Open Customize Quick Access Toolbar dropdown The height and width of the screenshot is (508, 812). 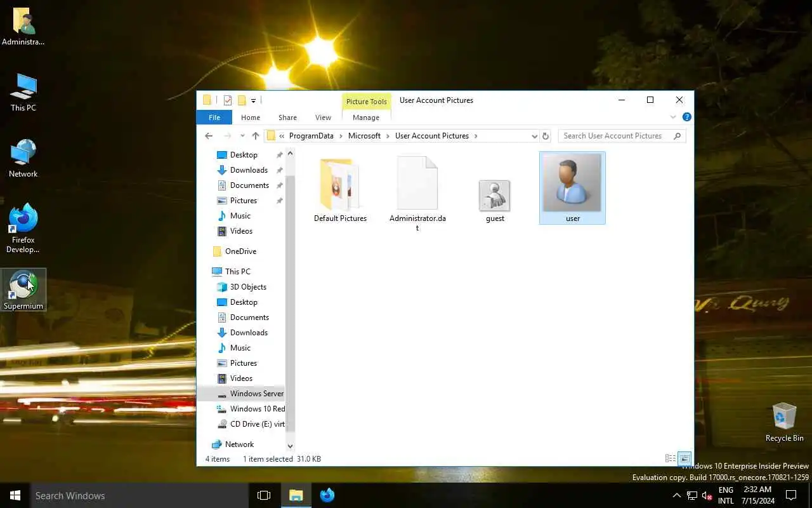(x=253, y=100)
